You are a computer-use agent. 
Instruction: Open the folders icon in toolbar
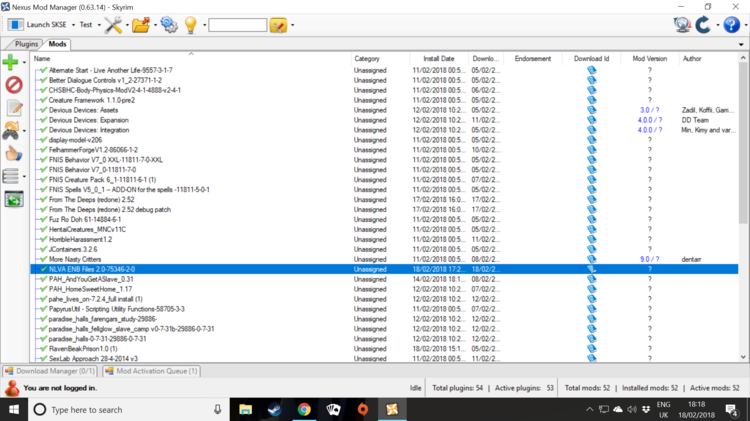click(141, 25)
